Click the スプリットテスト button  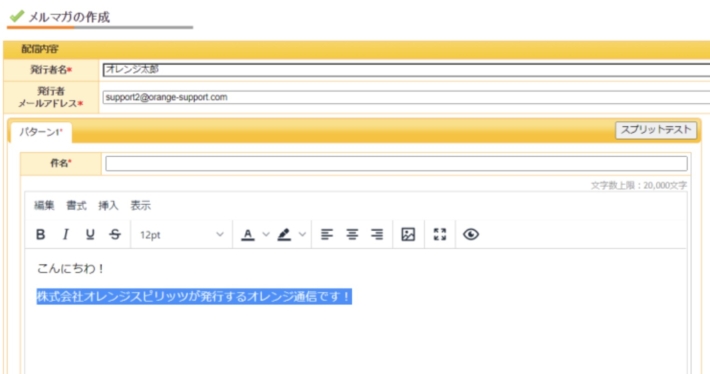[x=656, y=130]
